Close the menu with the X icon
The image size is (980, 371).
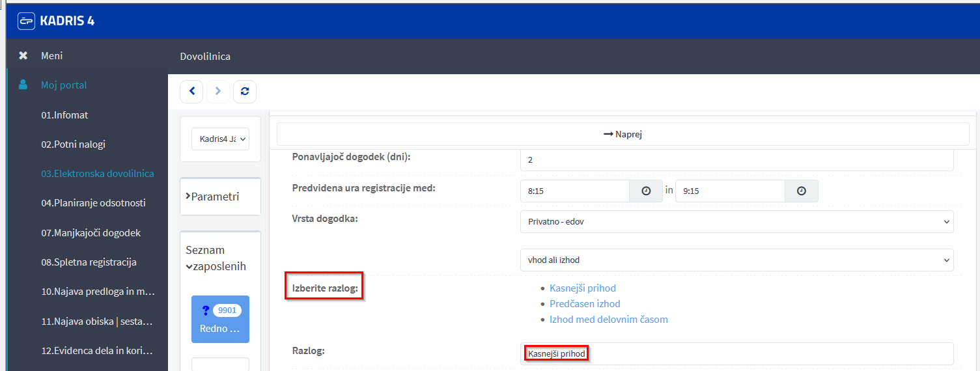[23, 56]
